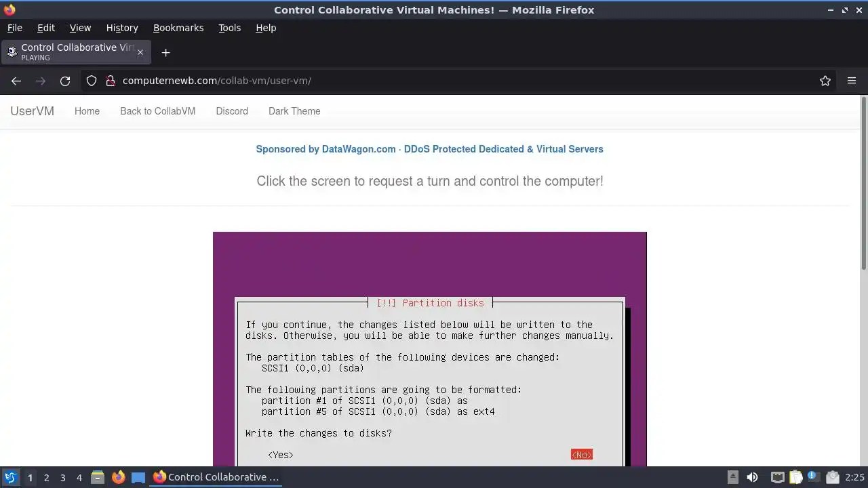Open the History menu

122,28
